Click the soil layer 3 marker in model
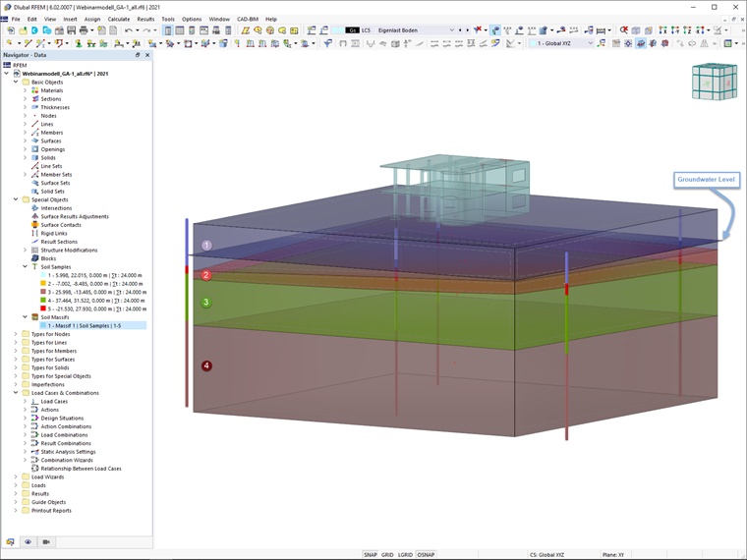The image size is (747, 560). point(206,303)
